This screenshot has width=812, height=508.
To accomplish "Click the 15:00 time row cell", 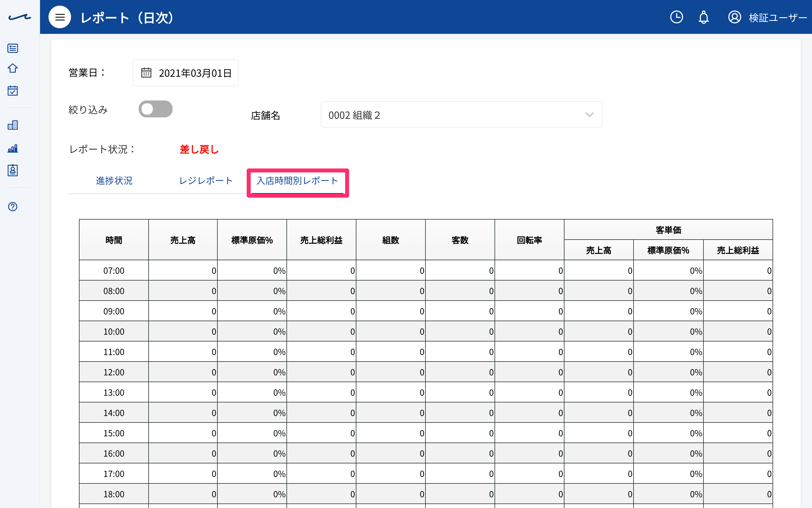I will 114,433.
